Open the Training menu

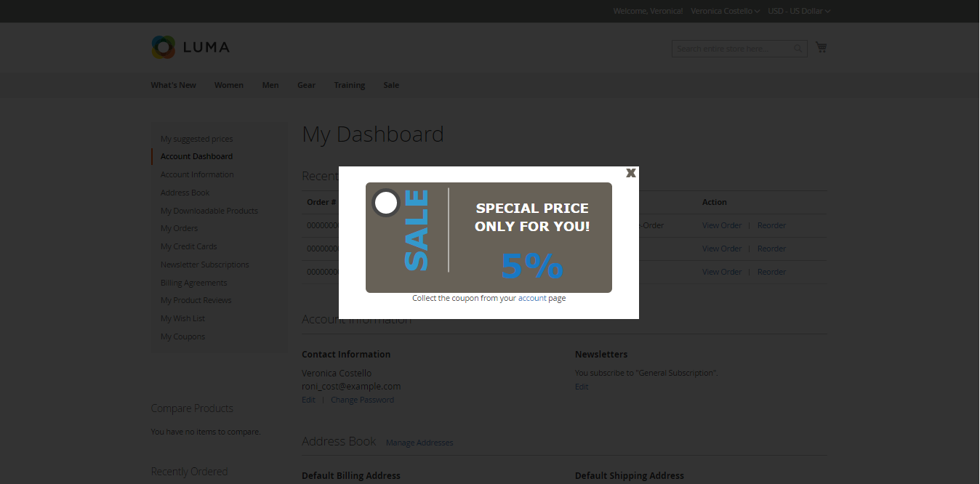350,85
